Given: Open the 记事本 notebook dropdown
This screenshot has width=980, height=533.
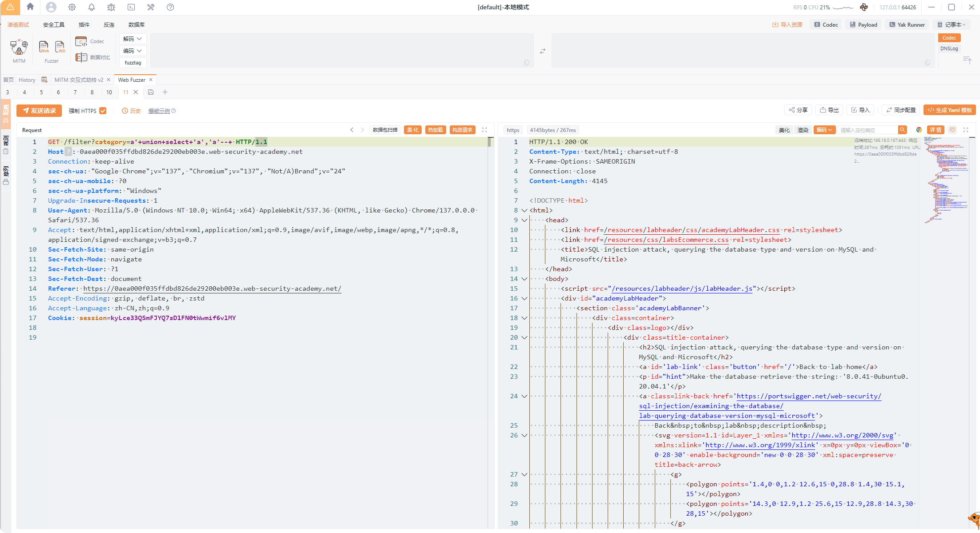Looking at the screenshot, I should pos(952,24).
